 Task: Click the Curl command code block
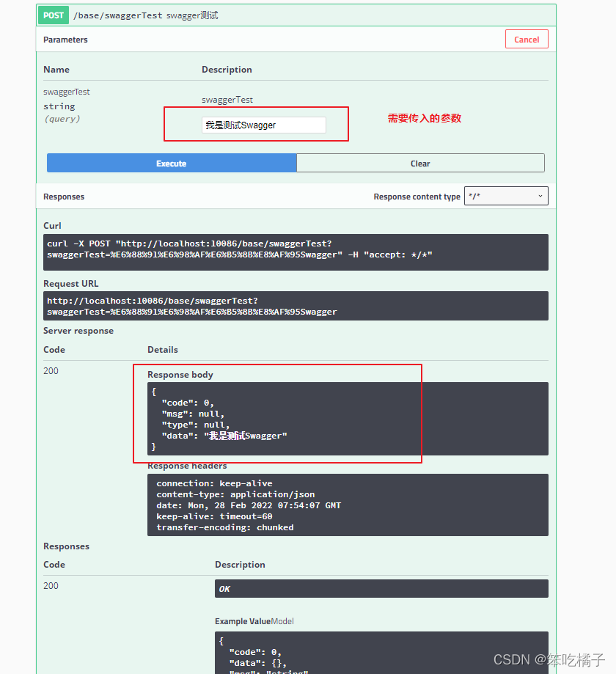[x=296, y=252]
